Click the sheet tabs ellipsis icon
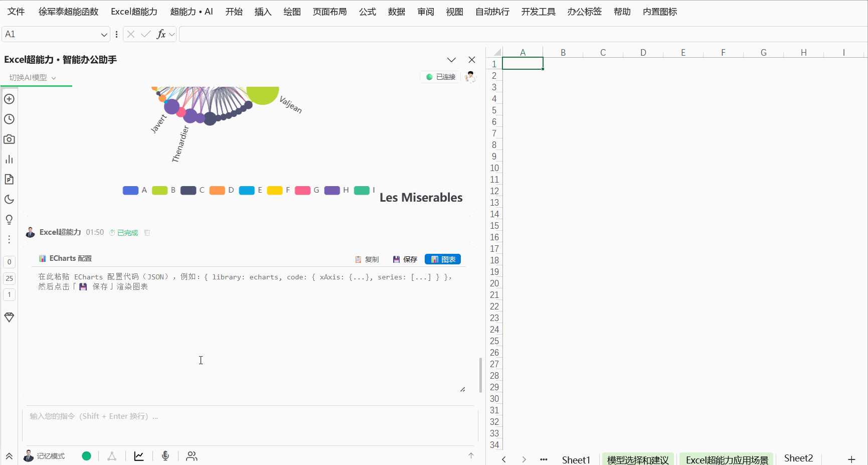Image resolution: width=868 pixels, height=465 pixels. [x=544, y=459]
